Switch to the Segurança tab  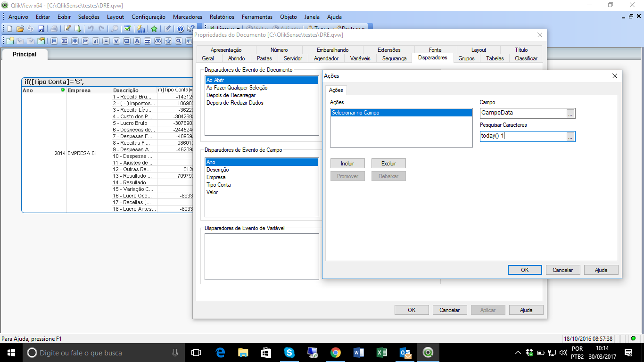point(394,58)
